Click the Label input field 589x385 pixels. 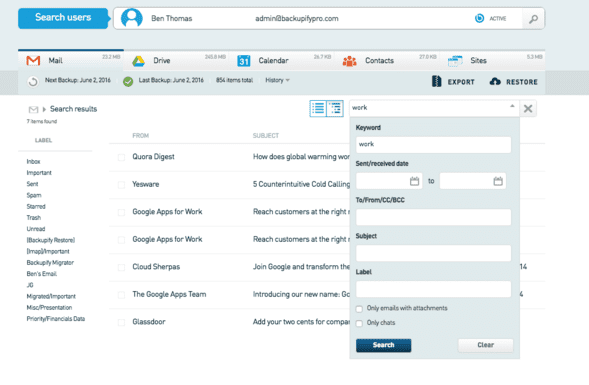pyautogui.click(x=433, y=289)
